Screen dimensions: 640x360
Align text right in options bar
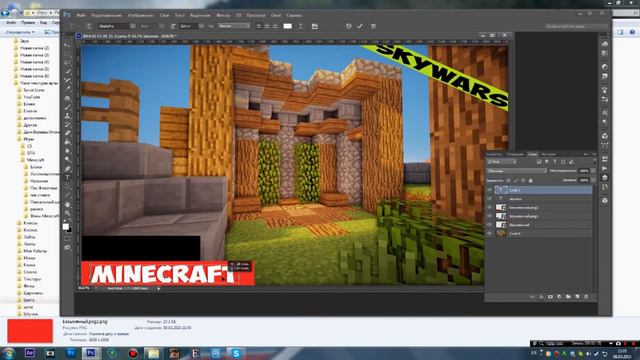coord(275,26)
